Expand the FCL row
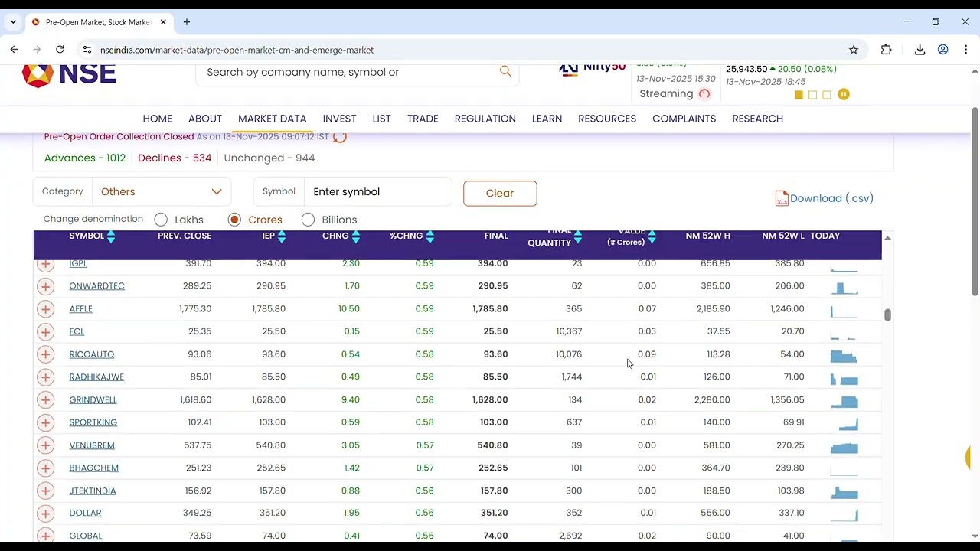This screenshot has width=980, height=551. point(45,331)
